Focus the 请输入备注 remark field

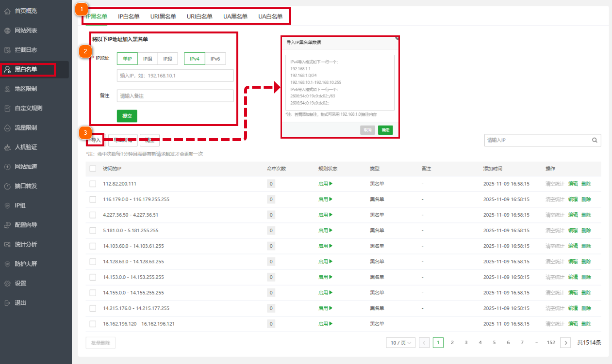[175, 96]
